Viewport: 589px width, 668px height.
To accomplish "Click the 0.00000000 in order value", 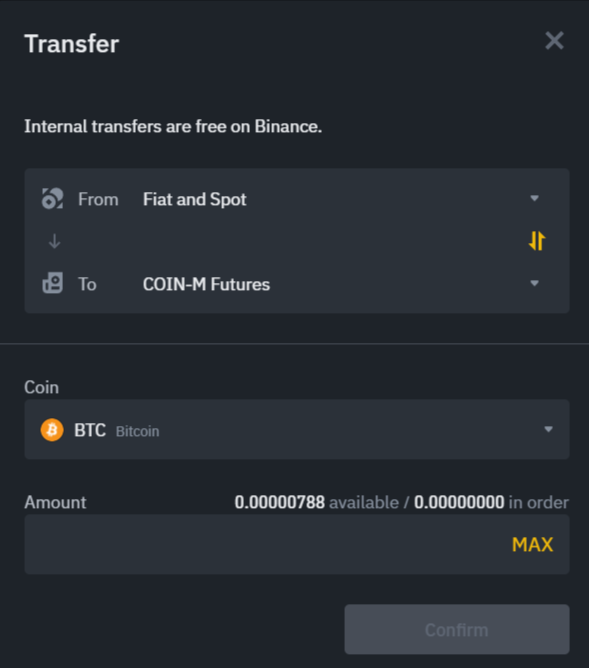I will click(x=459, y=503).
